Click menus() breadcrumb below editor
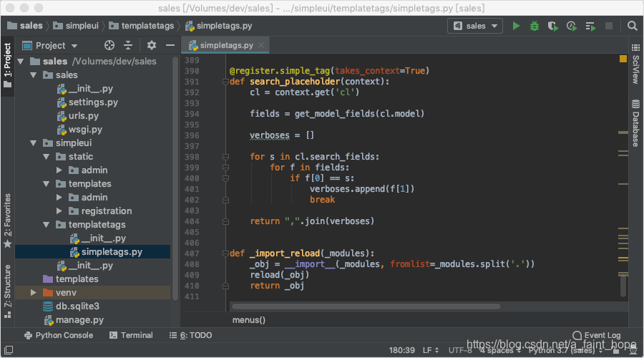The height and width of the screenshot is (358, 644). tap(249, 320)
